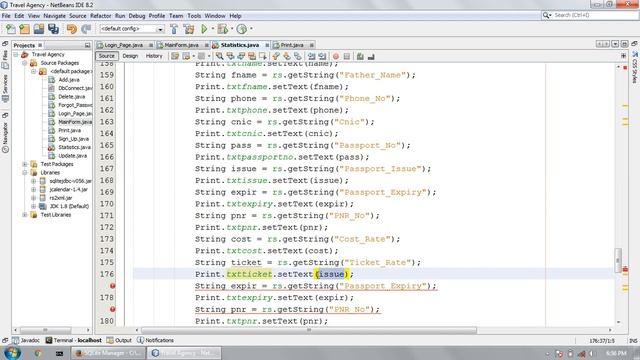Screen dimensions: 640x360
Task: Toggle Highlight Search editor icon
Action: point(252,56)
